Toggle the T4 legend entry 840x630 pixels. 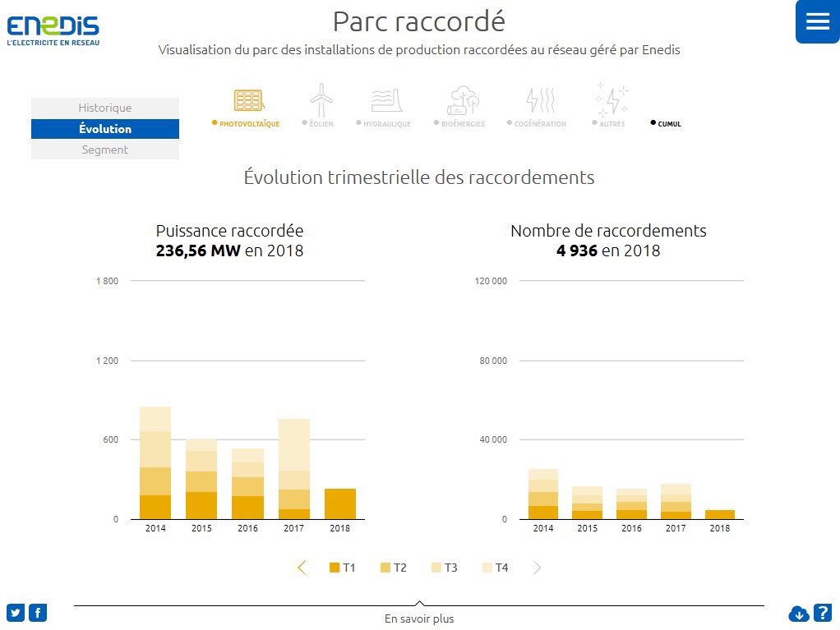(x=495, y=568)
